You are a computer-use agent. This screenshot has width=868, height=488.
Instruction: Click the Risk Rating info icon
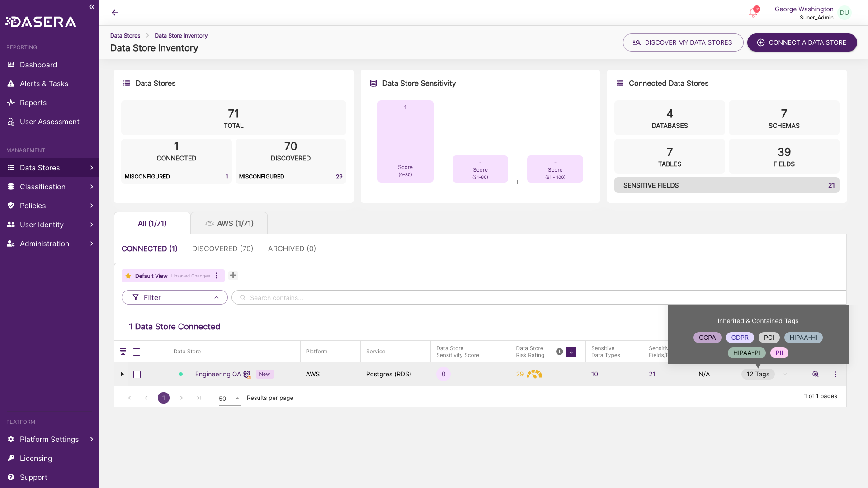coord(559,352)
